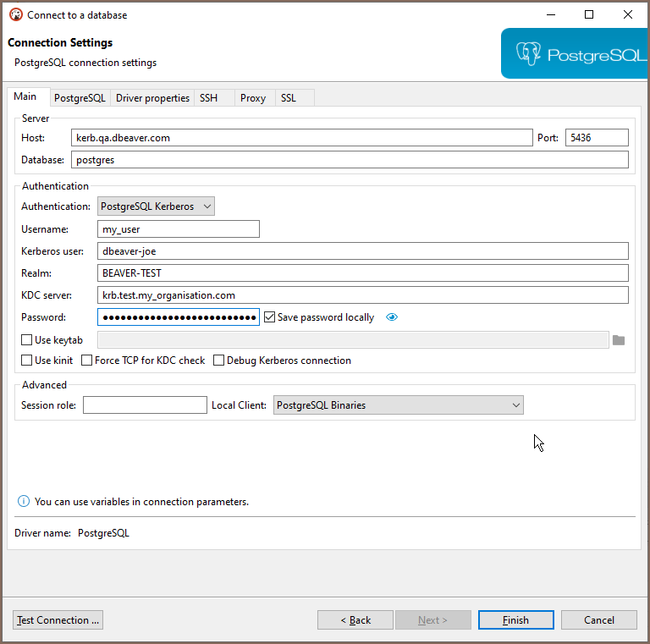This screenshot has width=650, height=644.
Task: Click the PostgreSQL elephant logo banner
Action: click(575, 53)
